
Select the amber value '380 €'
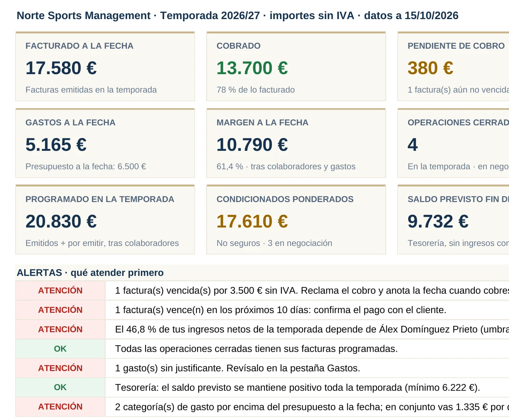point(430,68)
